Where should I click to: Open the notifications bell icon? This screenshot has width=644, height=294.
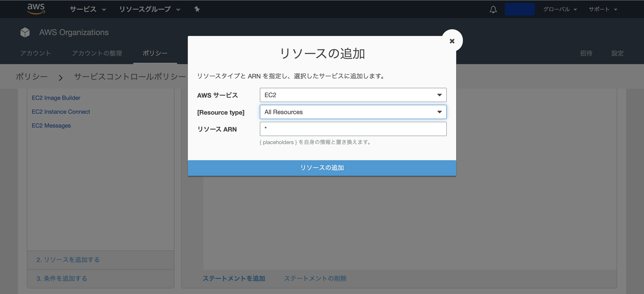pyautogui.click(x=493, y=9)
